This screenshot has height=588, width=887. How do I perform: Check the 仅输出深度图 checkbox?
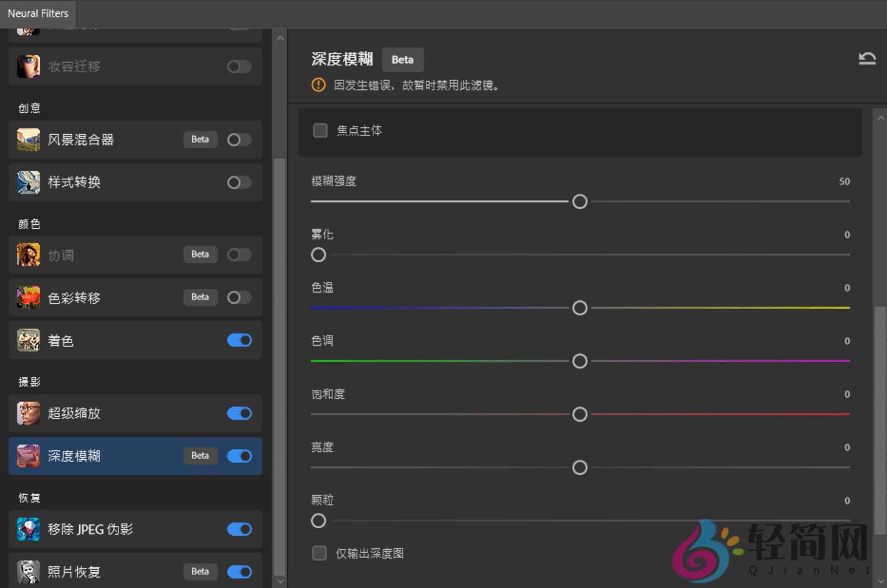point(320,553)
